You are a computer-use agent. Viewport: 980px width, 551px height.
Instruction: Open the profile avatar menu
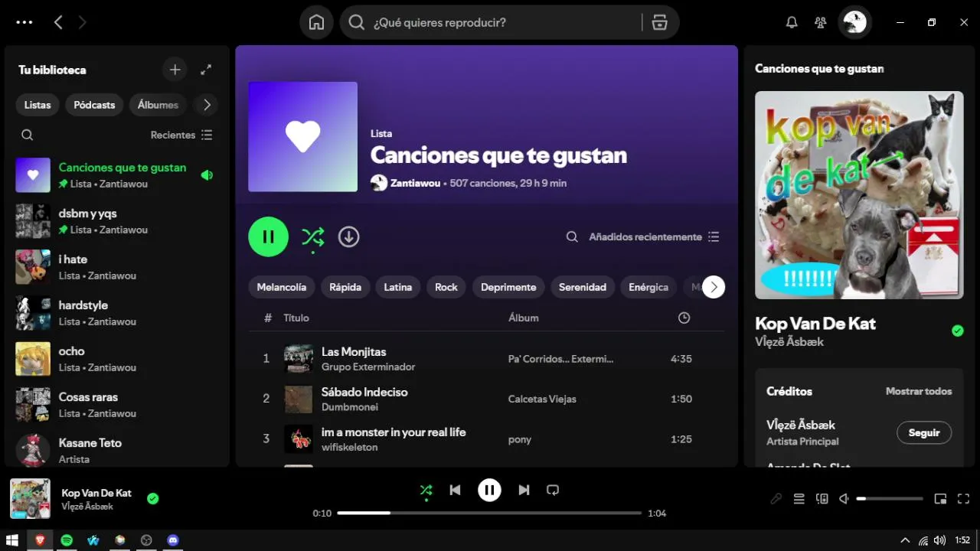[x=854, y=22]
